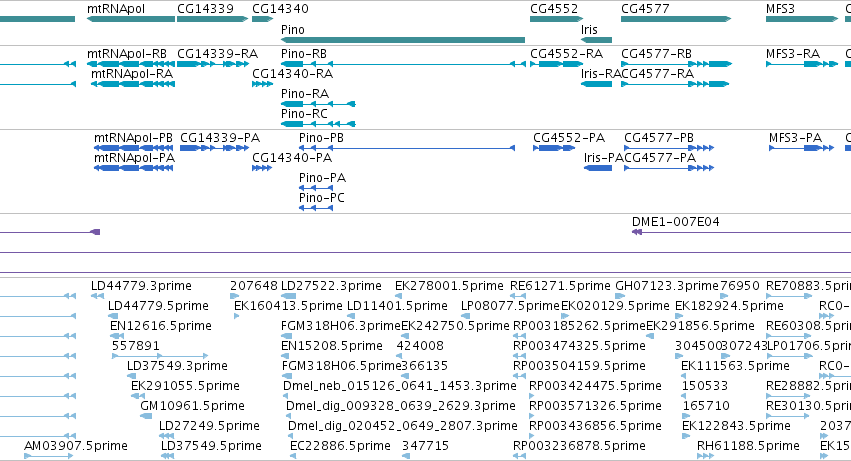Select the Pino-PB protein feature

click(x=407, y=148)
